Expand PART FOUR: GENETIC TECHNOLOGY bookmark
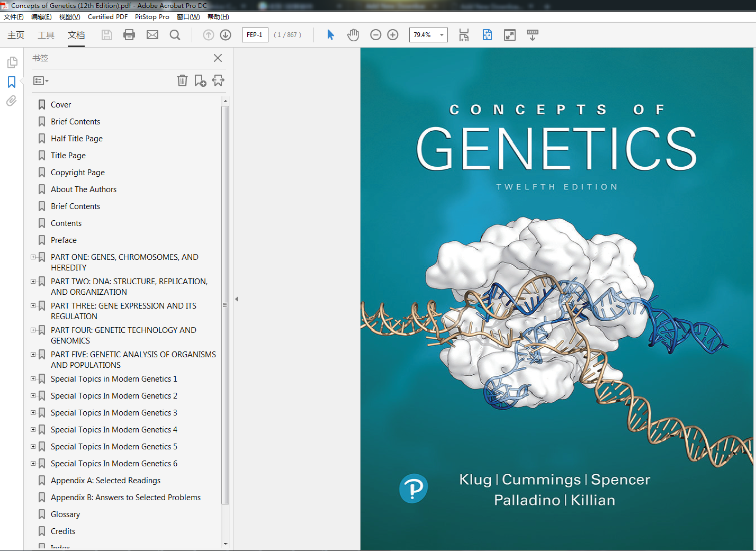The image size is (756, 551). [33, 330]
